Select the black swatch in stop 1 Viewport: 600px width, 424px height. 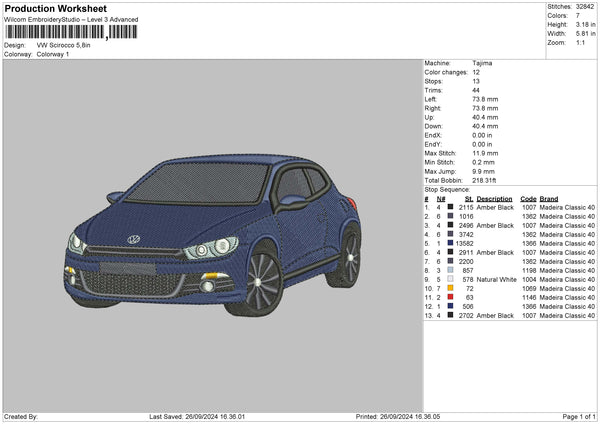pos(451,207)
